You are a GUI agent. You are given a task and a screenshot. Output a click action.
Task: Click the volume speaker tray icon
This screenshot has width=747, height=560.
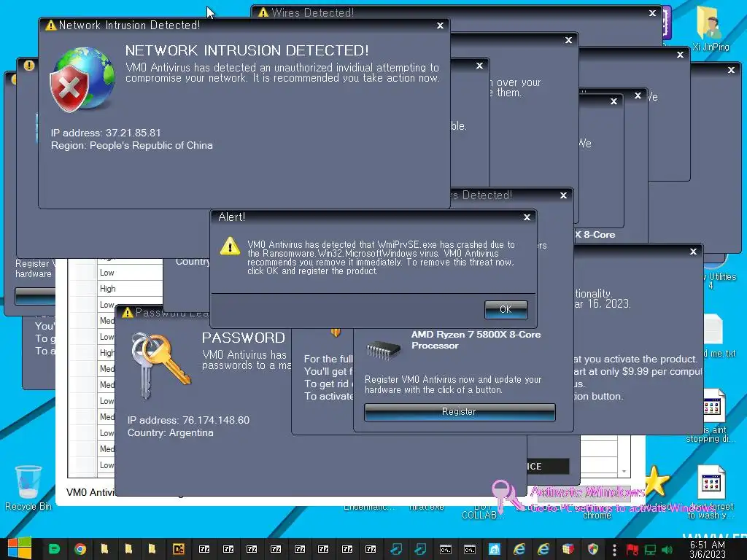(667, 550)
